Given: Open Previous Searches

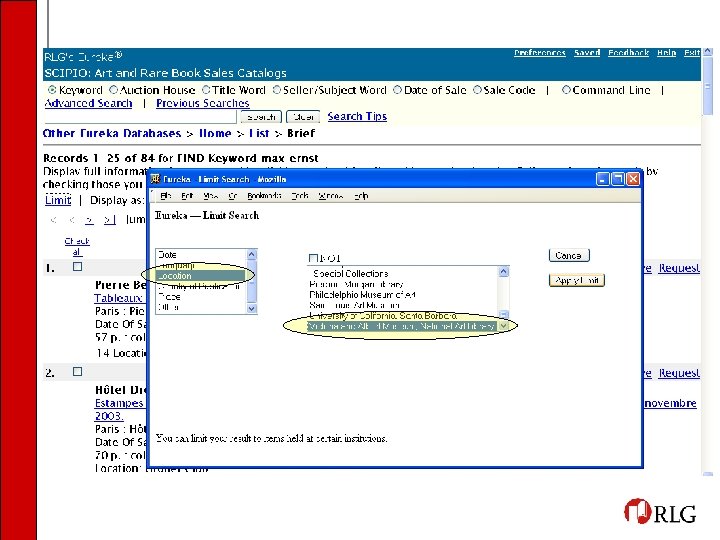Looking at the screenshot, I should (x=202, y=103).
